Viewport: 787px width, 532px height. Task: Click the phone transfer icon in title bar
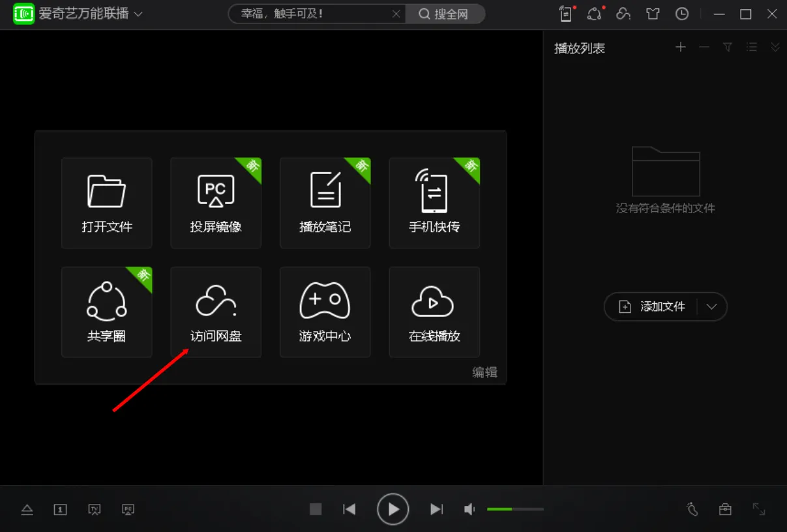[566, 14]
